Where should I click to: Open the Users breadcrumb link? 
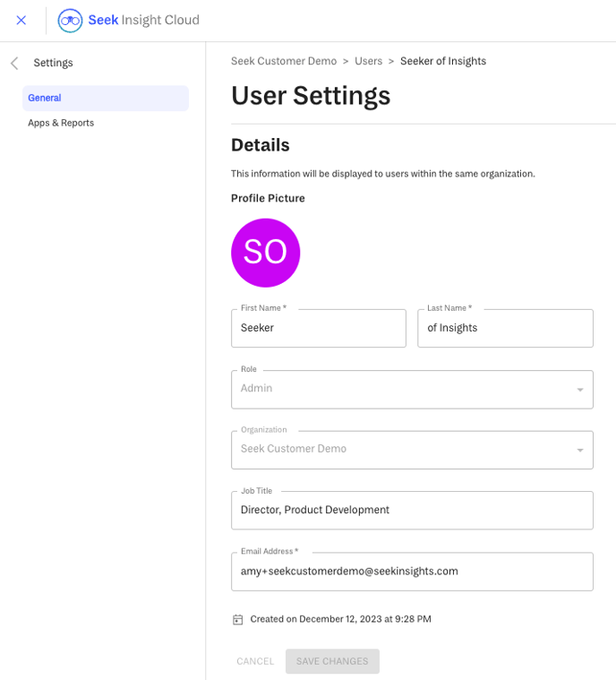click(369, 61)
